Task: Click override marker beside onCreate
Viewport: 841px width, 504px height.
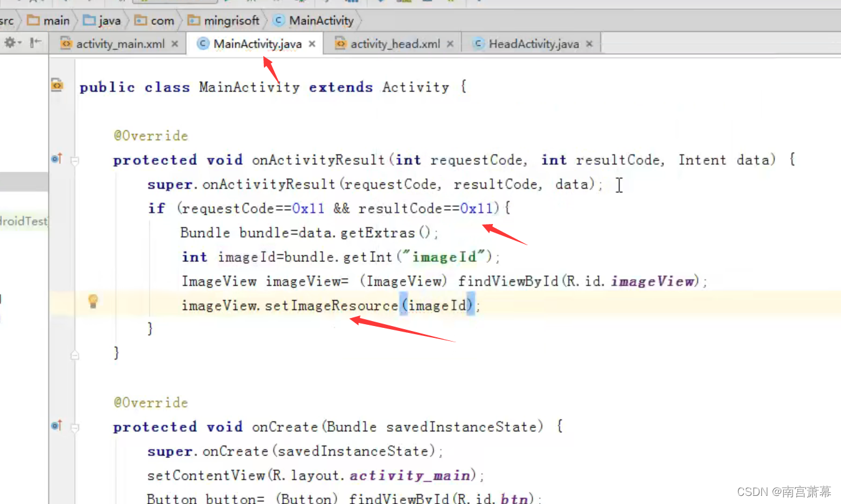Action: 57,426
